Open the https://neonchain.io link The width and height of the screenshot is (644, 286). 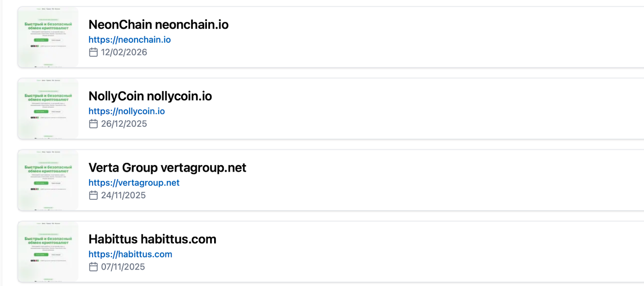point(130,40)
